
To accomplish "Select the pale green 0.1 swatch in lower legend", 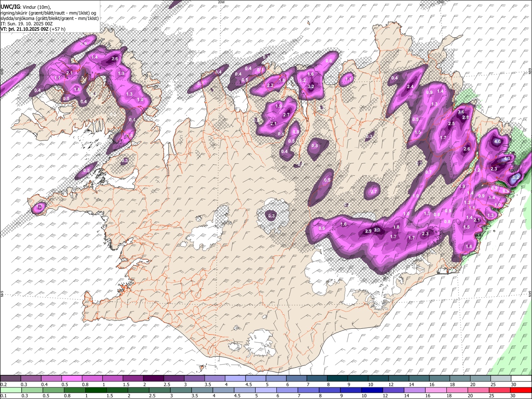I will click(11, 390).
